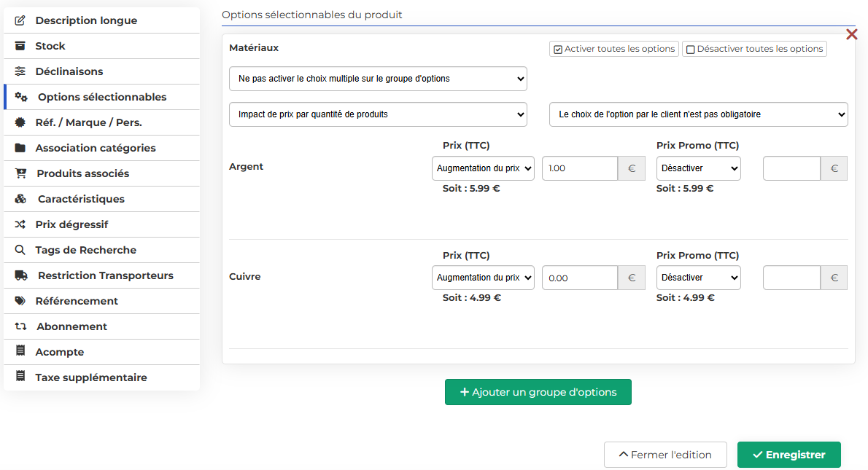
Task: Click the cart icon beside Produits associés
Action: (21, 173)
